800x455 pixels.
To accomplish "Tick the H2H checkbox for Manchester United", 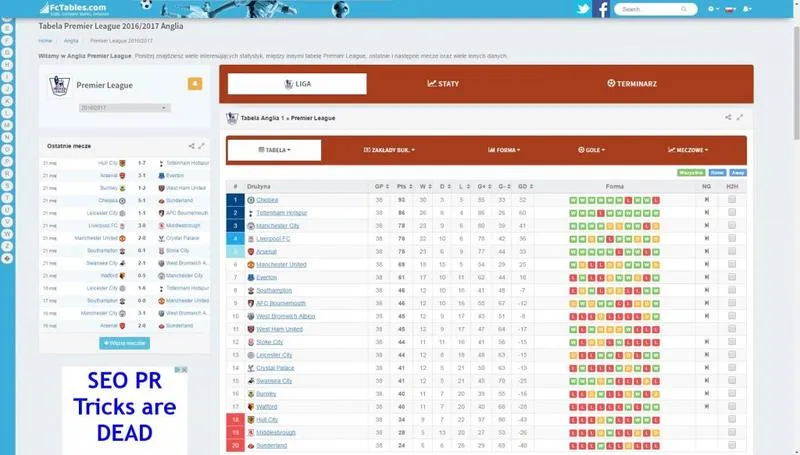I will [x=732, y=264].
